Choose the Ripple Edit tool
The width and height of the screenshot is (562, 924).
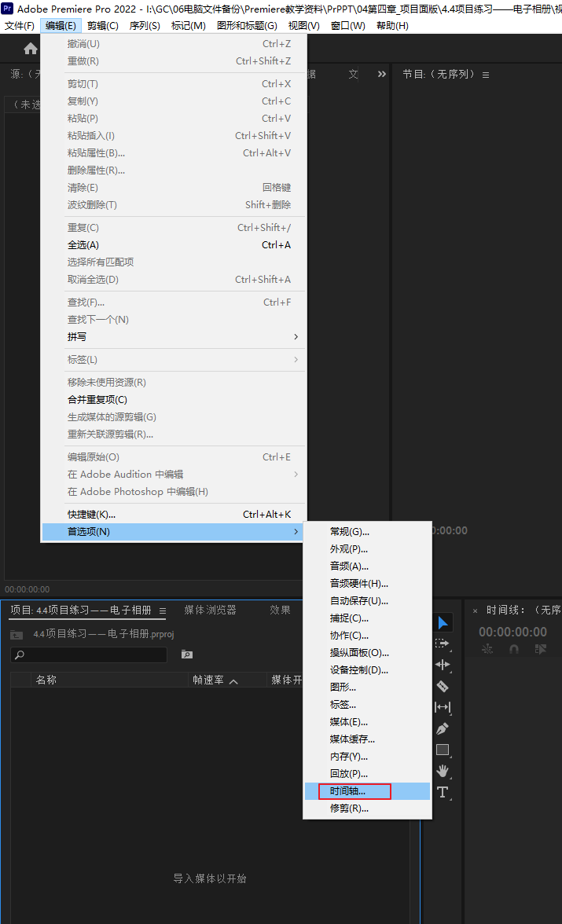(x=443, y=665)
